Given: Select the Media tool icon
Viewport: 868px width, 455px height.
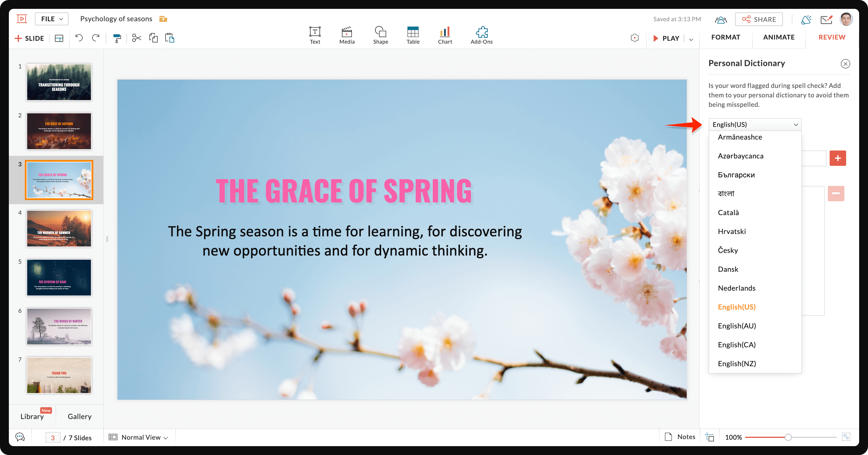Looking at the screenshot, I should click(347, 33).
